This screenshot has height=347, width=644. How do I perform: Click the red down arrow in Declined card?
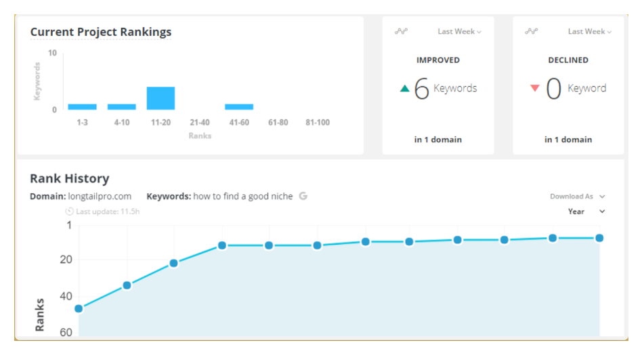[x=535, y=88]
